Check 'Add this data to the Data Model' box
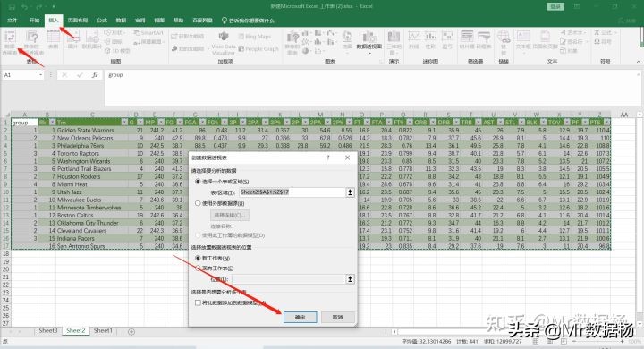644x349 pixels. [198, 302]
